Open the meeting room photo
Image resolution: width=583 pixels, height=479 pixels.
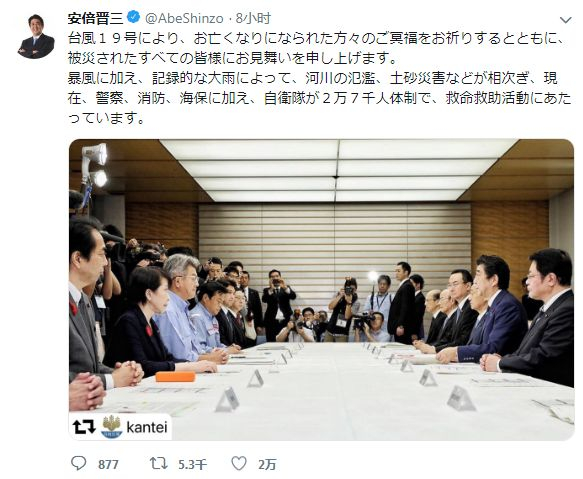pos(322,290)
